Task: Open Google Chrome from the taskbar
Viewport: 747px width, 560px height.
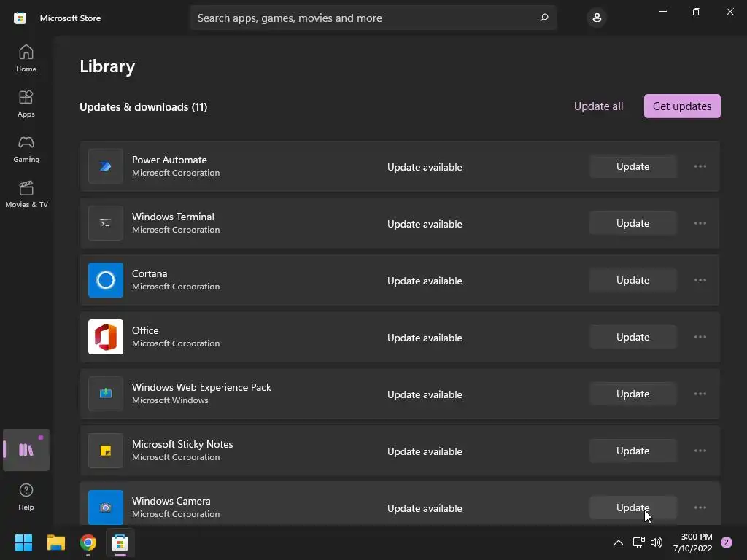Action: [x=88, y=542]
